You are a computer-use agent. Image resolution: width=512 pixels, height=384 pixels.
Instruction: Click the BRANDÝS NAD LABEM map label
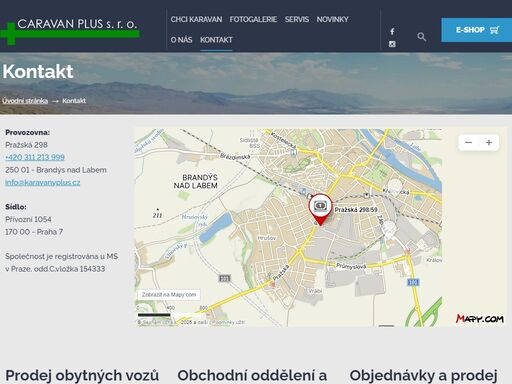196,182
